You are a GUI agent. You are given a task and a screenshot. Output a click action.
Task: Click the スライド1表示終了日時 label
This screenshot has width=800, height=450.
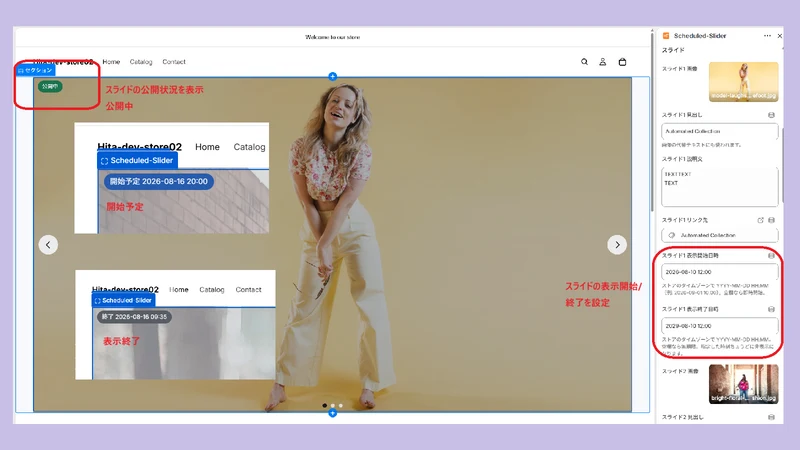coord(690,309)
